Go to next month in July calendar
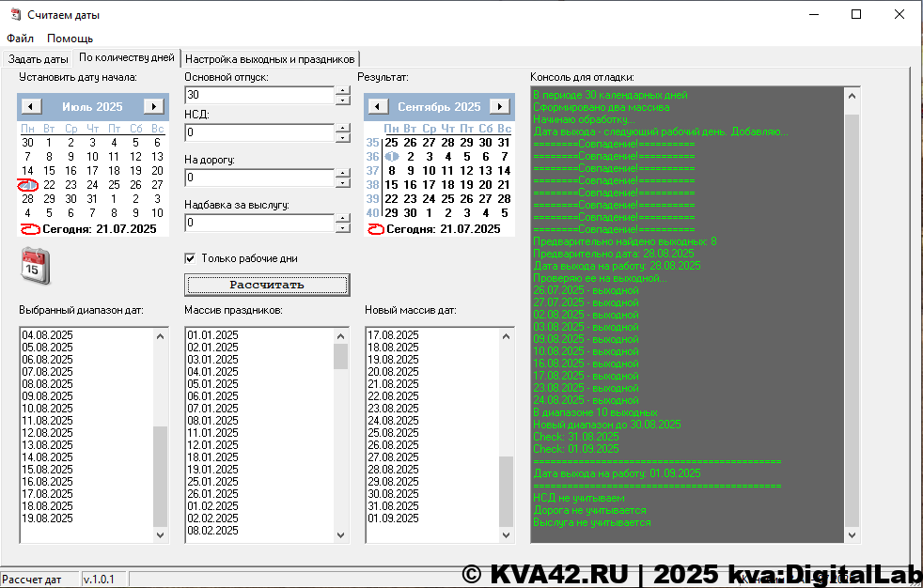923x588 pixels. click(x=153, y=107)
